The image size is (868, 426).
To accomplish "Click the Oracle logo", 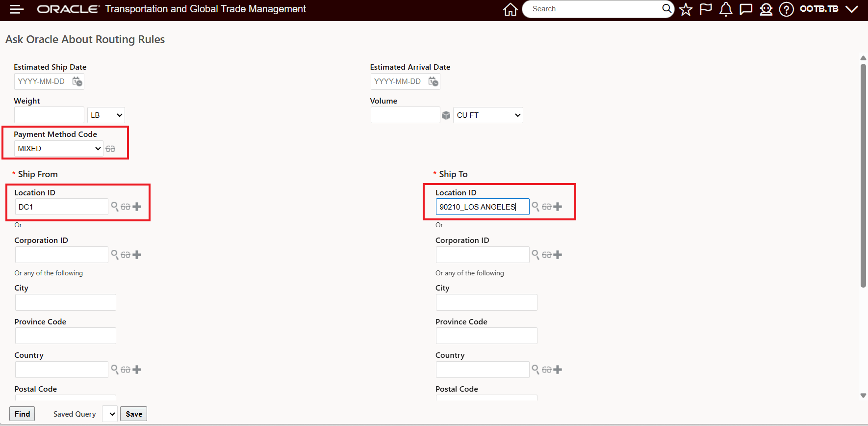I will (68, 9).
